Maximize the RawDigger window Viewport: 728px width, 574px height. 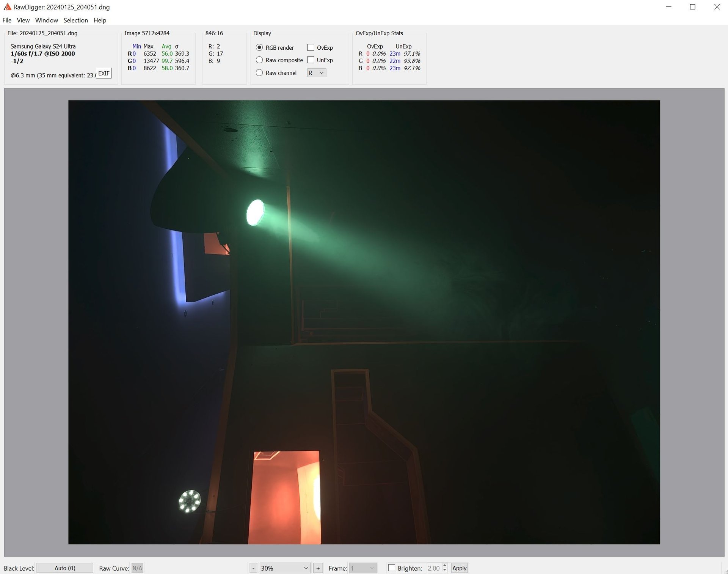coord(692,7)
